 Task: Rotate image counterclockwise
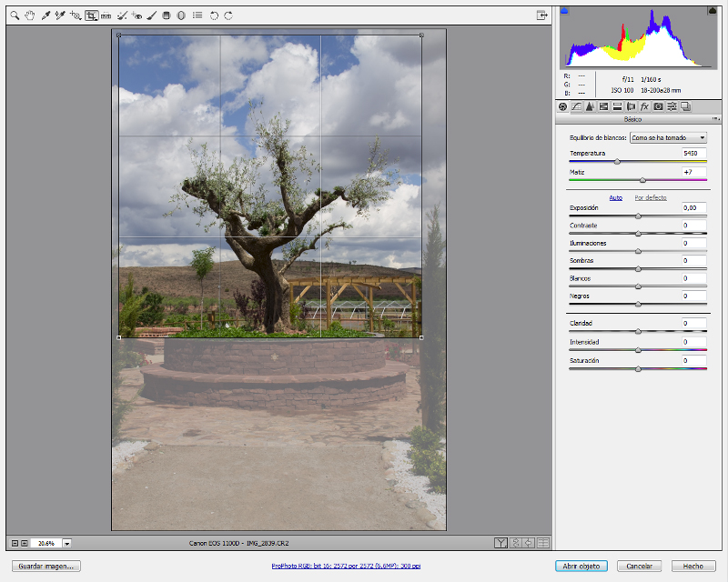tap(214, 15)
